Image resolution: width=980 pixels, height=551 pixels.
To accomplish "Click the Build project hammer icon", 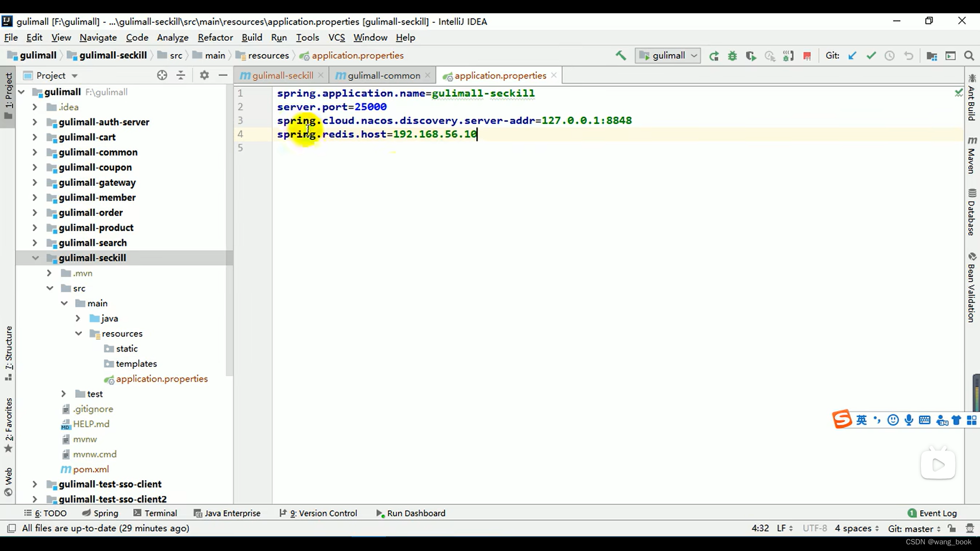I will click(x=621, y=56).
